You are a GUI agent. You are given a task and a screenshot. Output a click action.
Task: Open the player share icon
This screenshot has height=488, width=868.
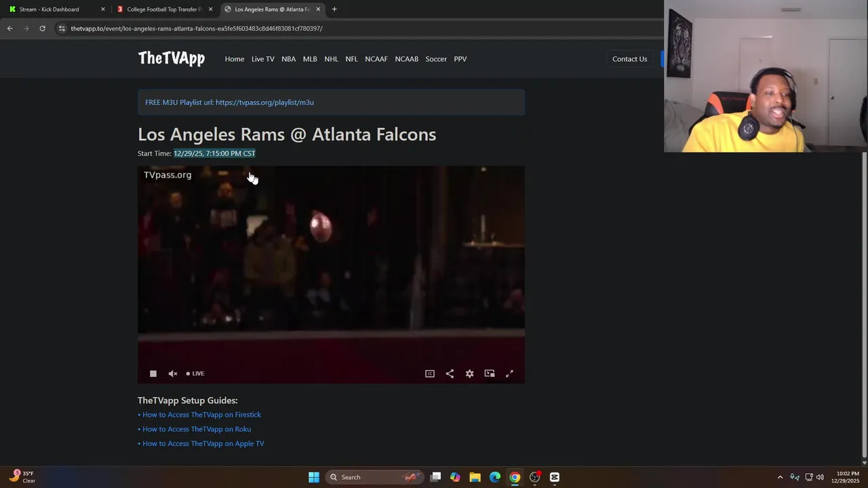tap(450, 373)
